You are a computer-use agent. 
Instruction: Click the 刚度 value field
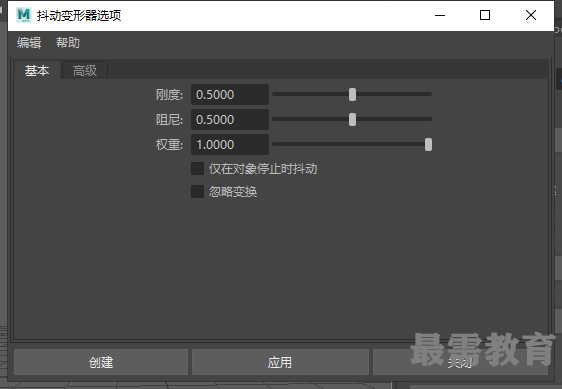point(230,95)
